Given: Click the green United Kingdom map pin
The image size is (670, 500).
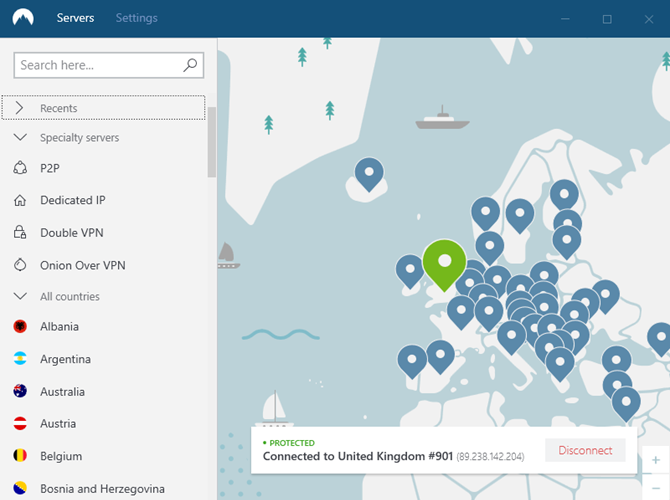Looking at the screenshot, I should click(444, 263).
